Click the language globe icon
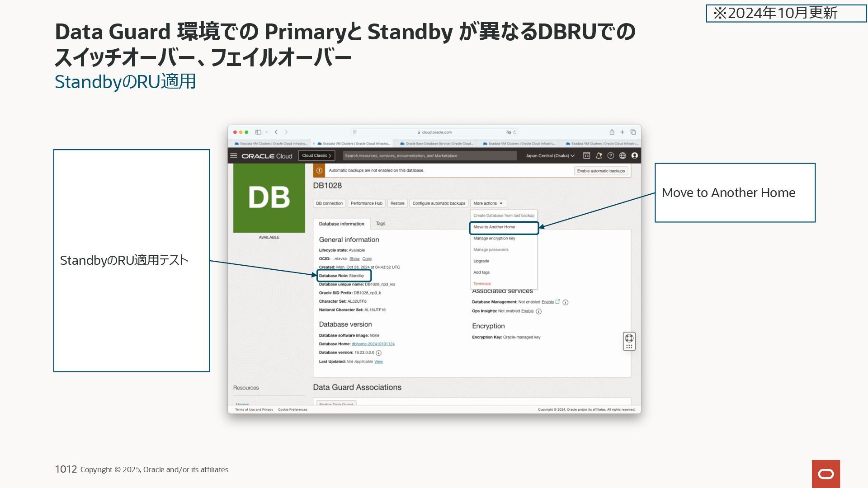The width and height of the screenshot is (868, 488). tap(623, 155)
